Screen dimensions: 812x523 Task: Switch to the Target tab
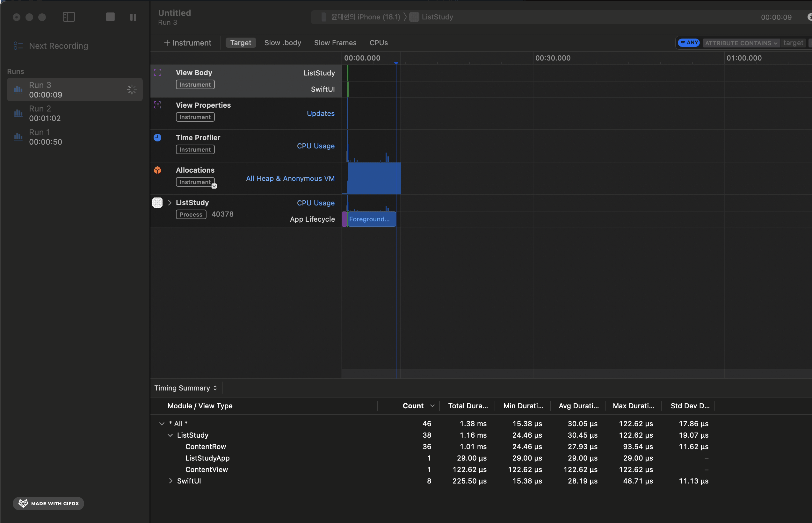(x=241, y=43)
